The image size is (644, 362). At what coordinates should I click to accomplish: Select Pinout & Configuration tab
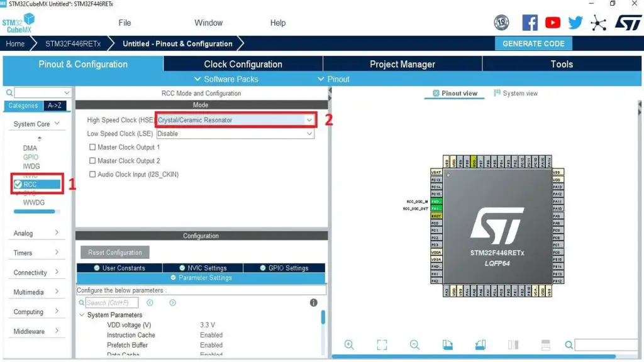click(x=83, y=64)
